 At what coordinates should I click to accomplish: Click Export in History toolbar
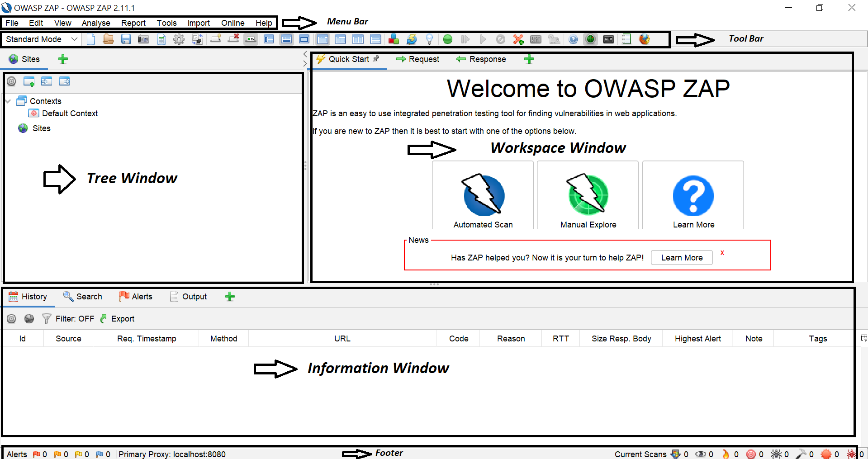point(117,319)
